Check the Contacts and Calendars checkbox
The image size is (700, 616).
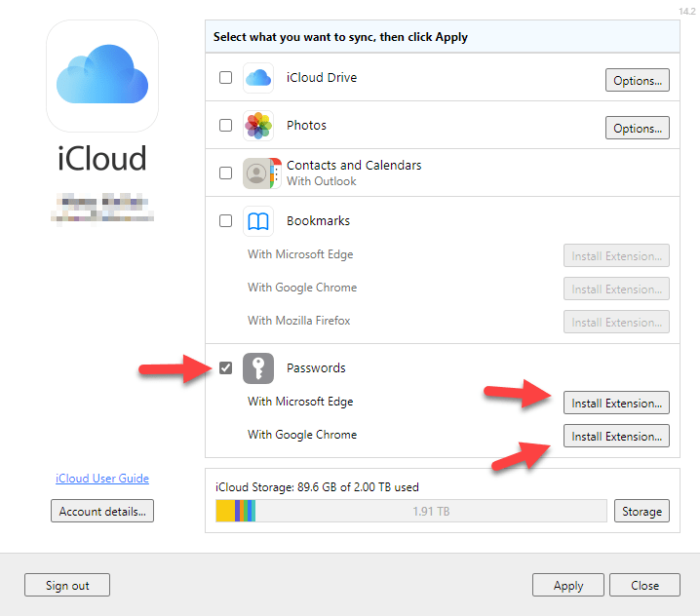[x=225, y=173]
